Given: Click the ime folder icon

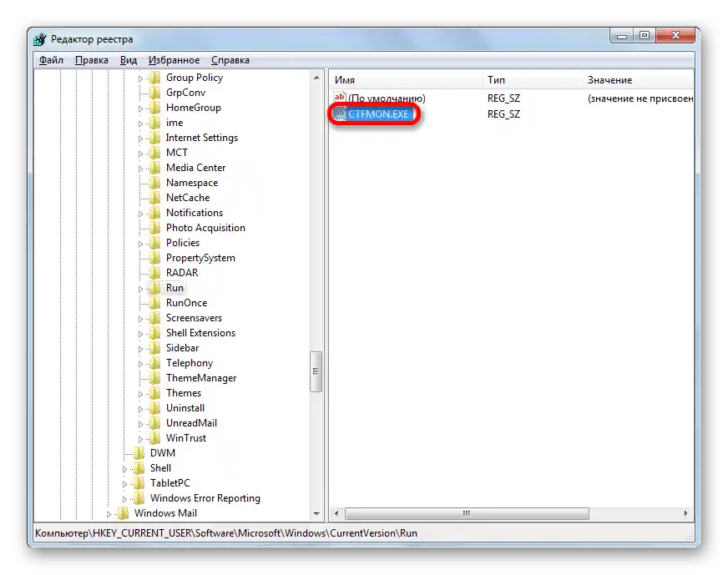Looking at the screenshot, I should tap(155, 123).
